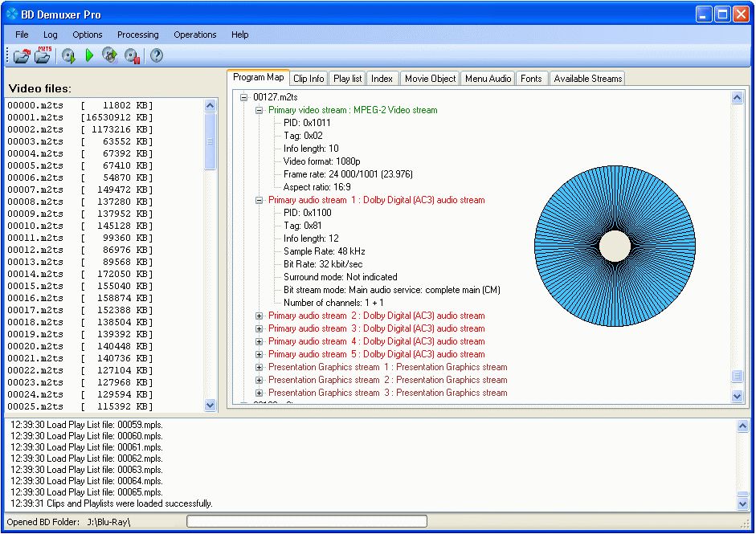Click the Program Map tree scroll-down arrow
756x534 pixels.
coord(738,396)
